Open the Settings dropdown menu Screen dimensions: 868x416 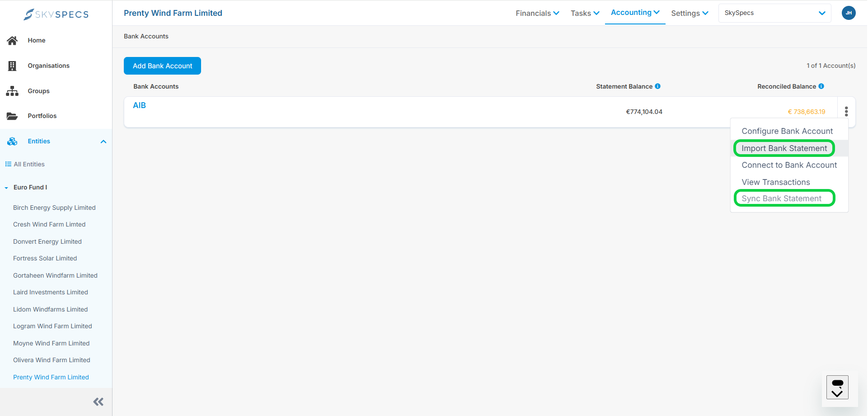(x=690, y=13)
